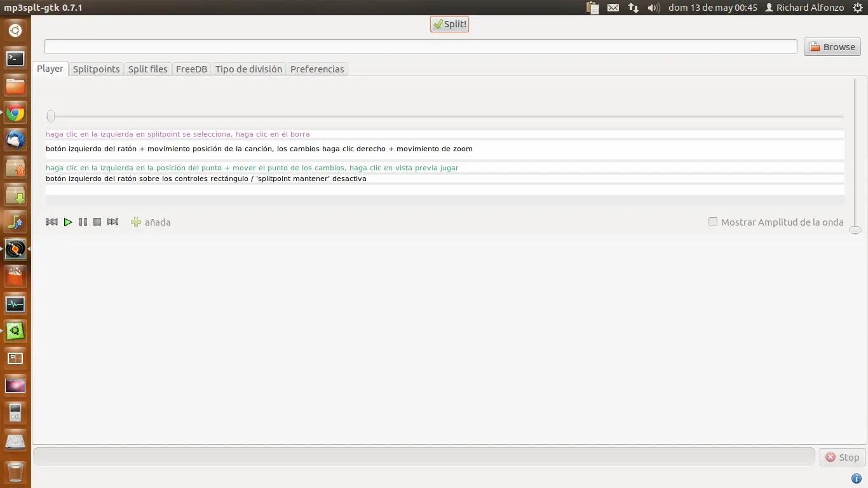Click the music note launcher icon
868x488 pixels.
point(15,222)
